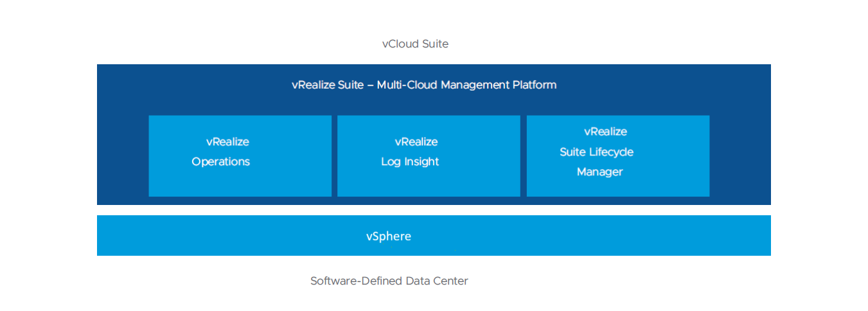Click the vRealize Log Insight box
Viewport: 868px width, 311px height.
coord(429,155)
